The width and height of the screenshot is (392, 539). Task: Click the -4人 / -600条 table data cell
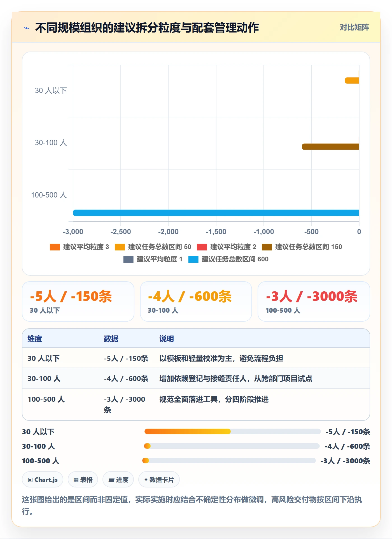click(126, 378)
